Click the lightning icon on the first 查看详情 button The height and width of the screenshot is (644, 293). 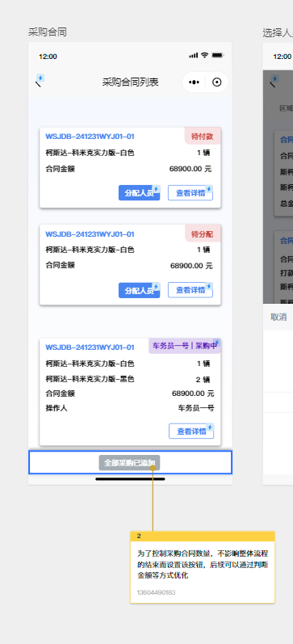click(209, 189)
